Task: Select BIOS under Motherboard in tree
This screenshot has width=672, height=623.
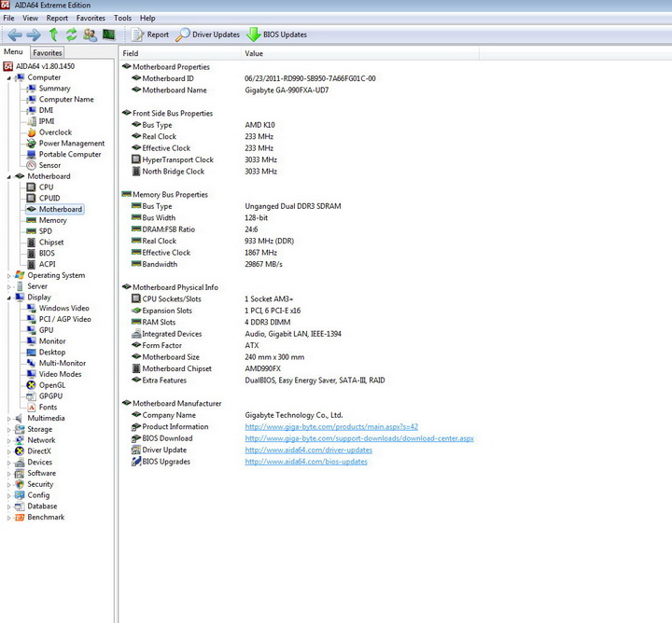Action: (47, 253)
